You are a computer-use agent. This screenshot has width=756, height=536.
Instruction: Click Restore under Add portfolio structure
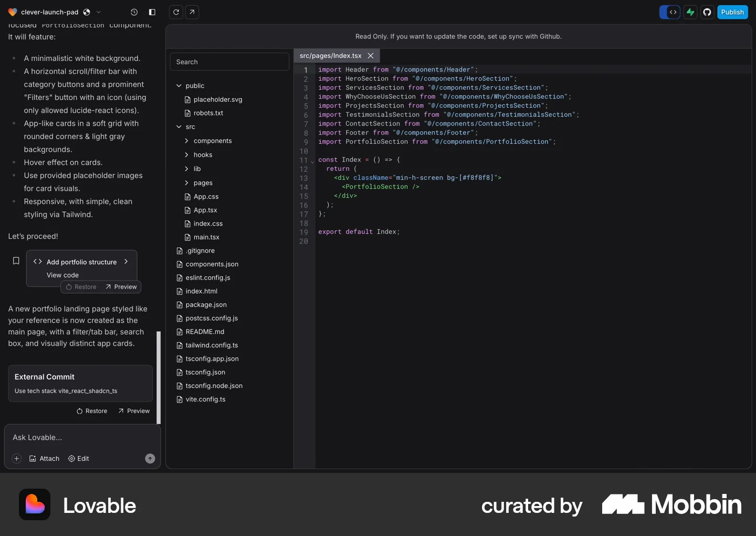point(81,287)
